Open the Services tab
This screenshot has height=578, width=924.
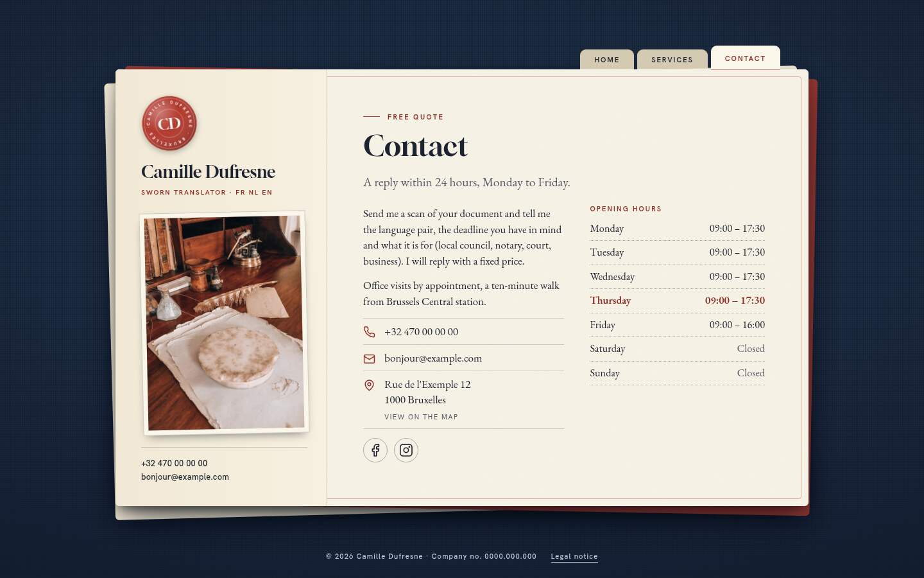coord(672,60)
